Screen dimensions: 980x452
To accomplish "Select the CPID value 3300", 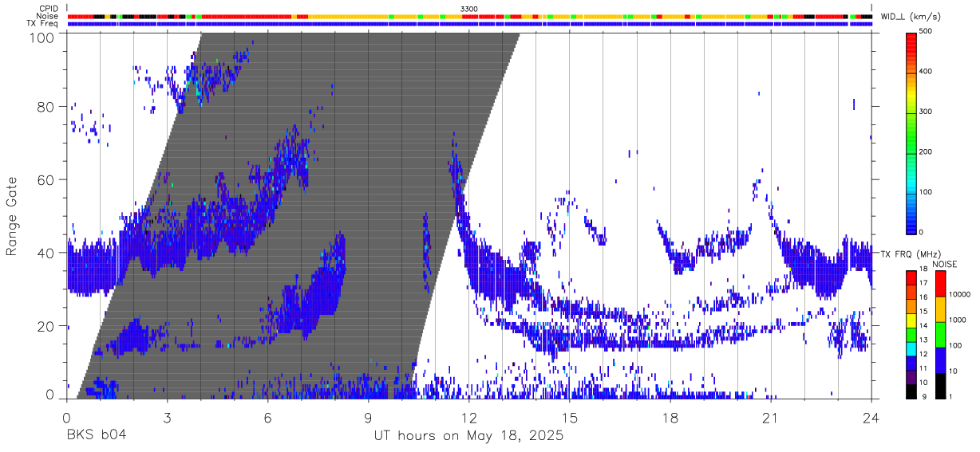I will click(469, 8).
